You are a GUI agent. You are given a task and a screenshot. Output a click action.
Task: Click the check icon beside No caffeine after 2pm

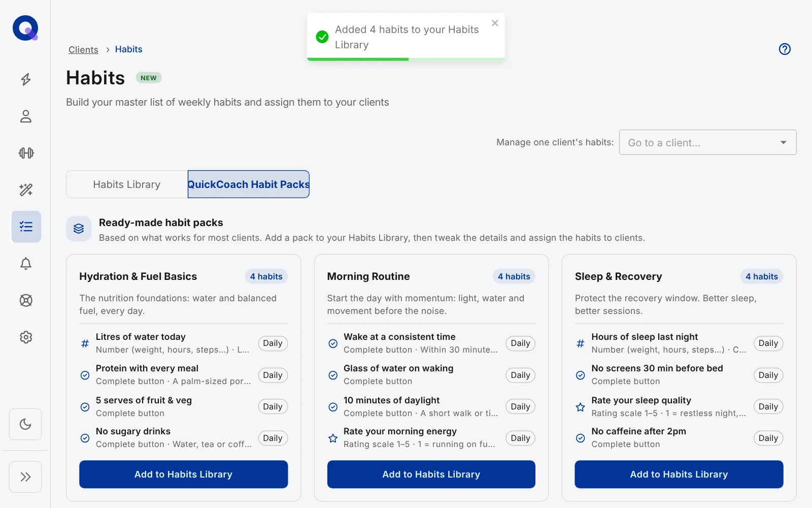(x=581, y=438)
